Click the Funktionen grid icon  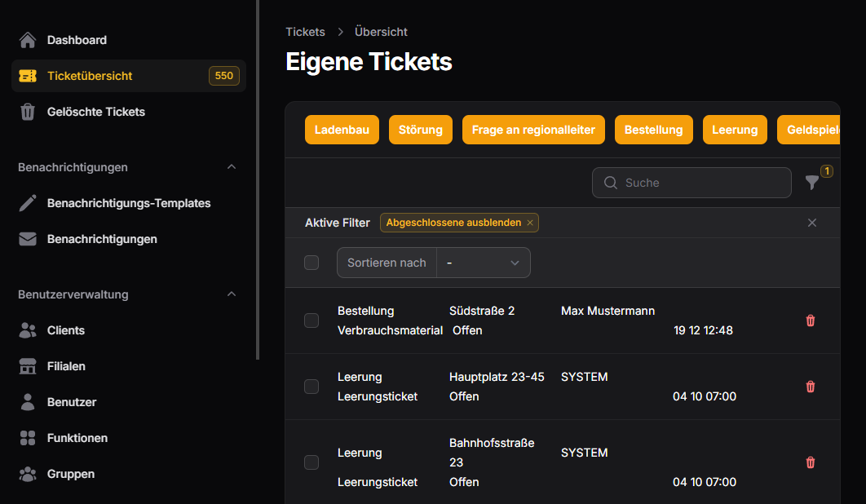tap(28, 438)
